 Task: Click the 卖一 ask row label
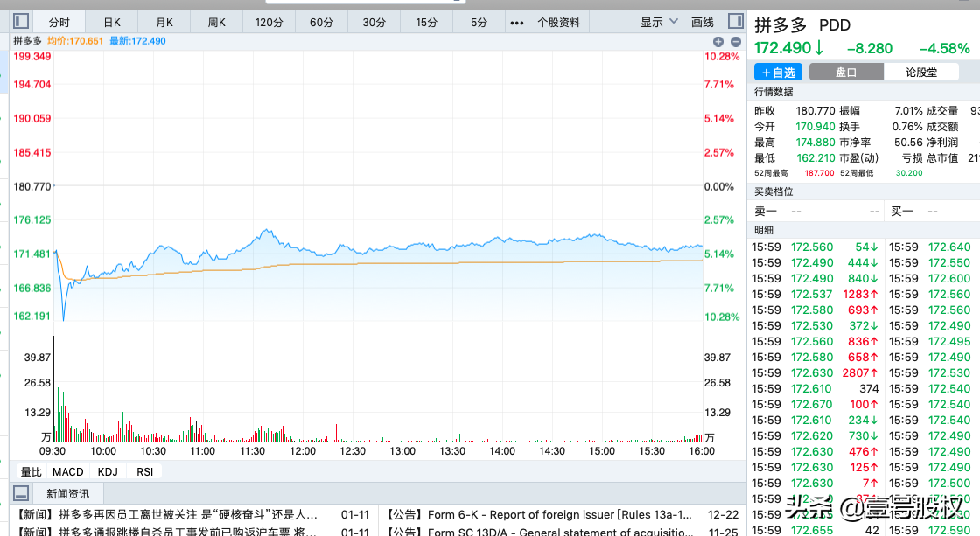click(x=765, y=211)
